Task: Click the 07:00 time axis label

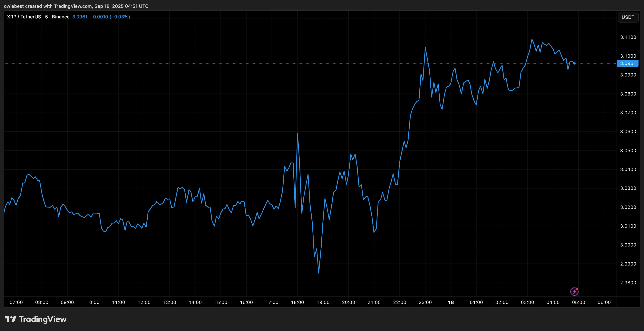Action: point(16,302)
